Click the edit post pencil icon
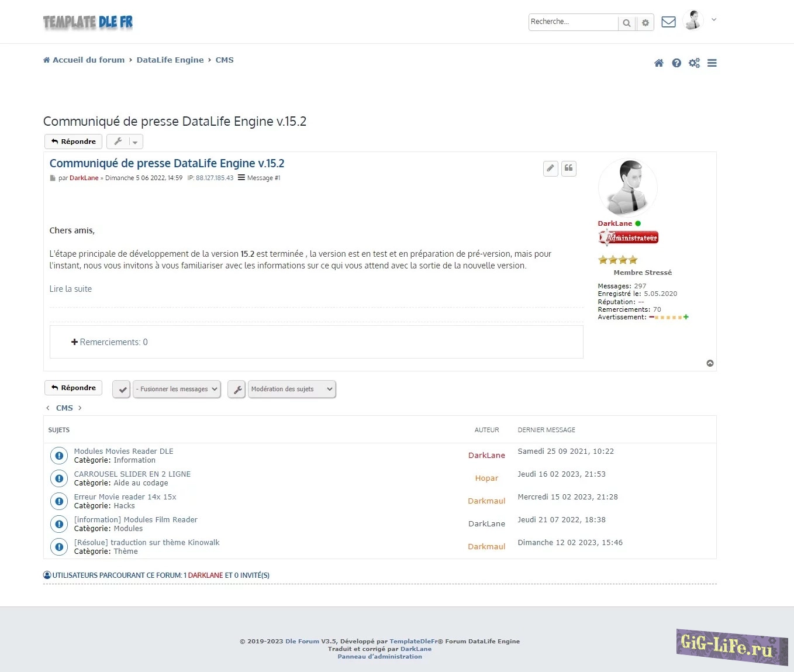Viewport: 794px width, 672px height. tap(550, 168)
